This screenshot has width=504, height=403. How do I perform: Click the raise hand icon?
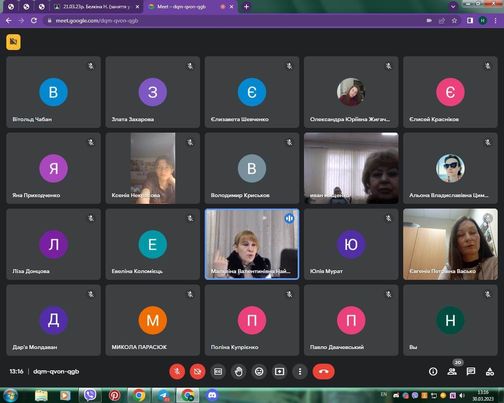pos(238,371)
